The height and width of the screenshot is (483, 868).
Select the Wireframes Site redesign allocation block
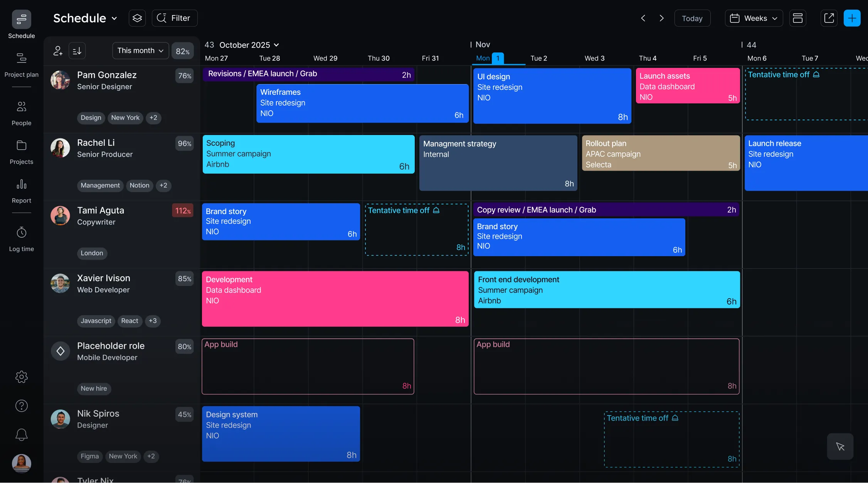click(362, 103)
